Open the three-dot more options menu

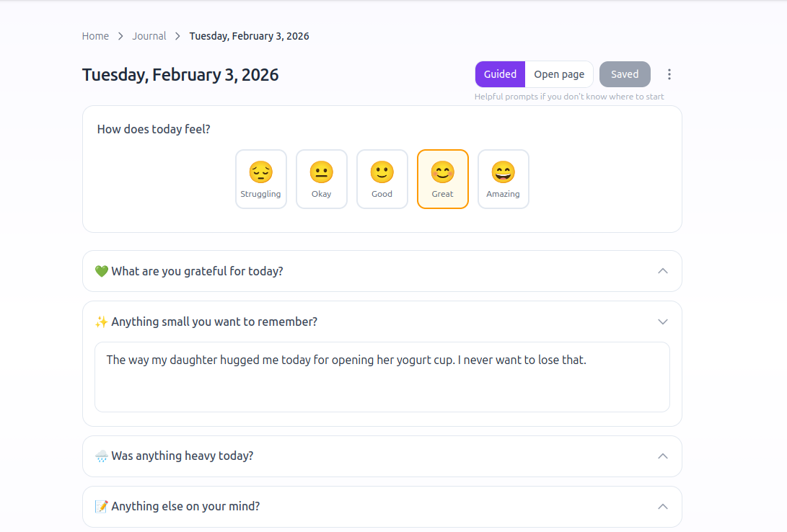click(669, 74)
